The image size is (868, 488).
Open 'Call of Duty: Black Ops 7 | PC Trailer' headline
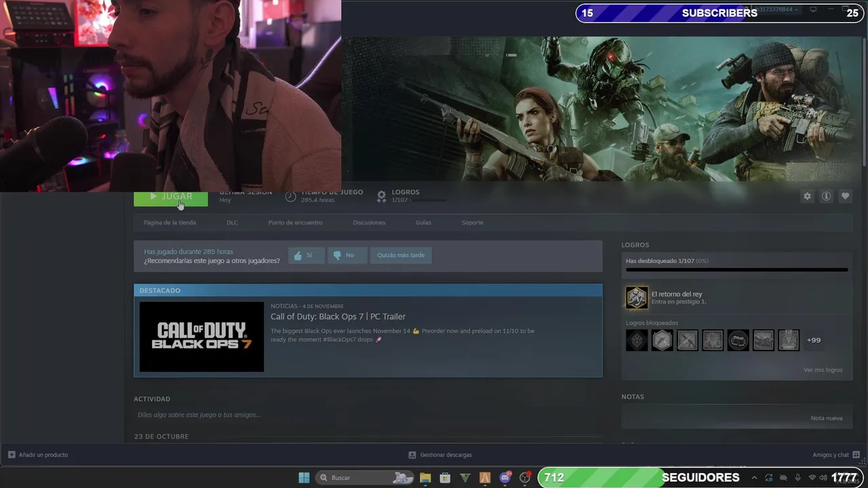coord(338,317)
